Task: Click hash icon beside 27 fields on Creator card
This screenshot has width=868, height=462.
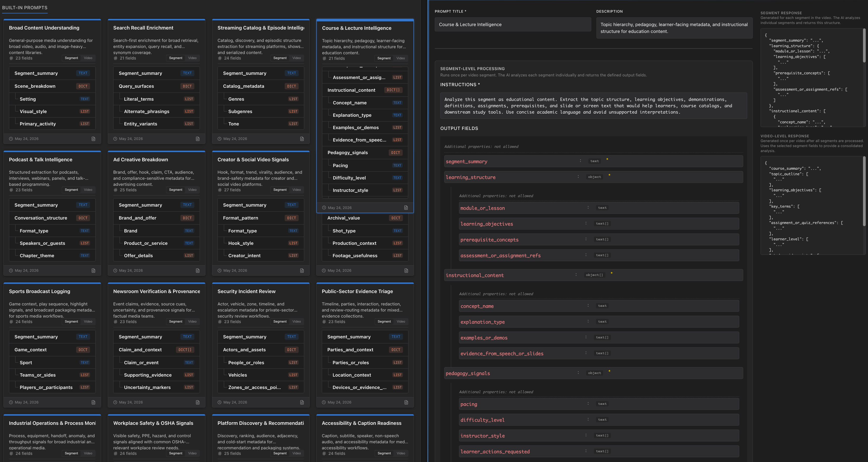Action: pyautogui.click(x=220, y=190)
